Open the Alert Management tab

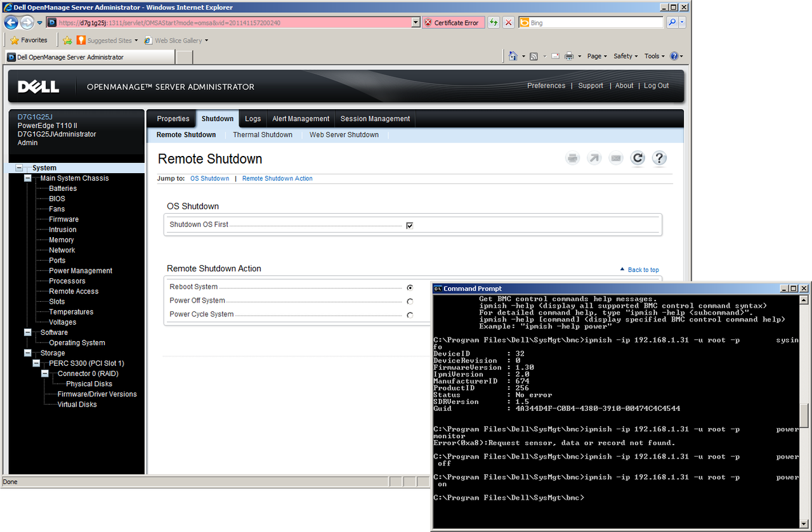click(x=301, y=119)
